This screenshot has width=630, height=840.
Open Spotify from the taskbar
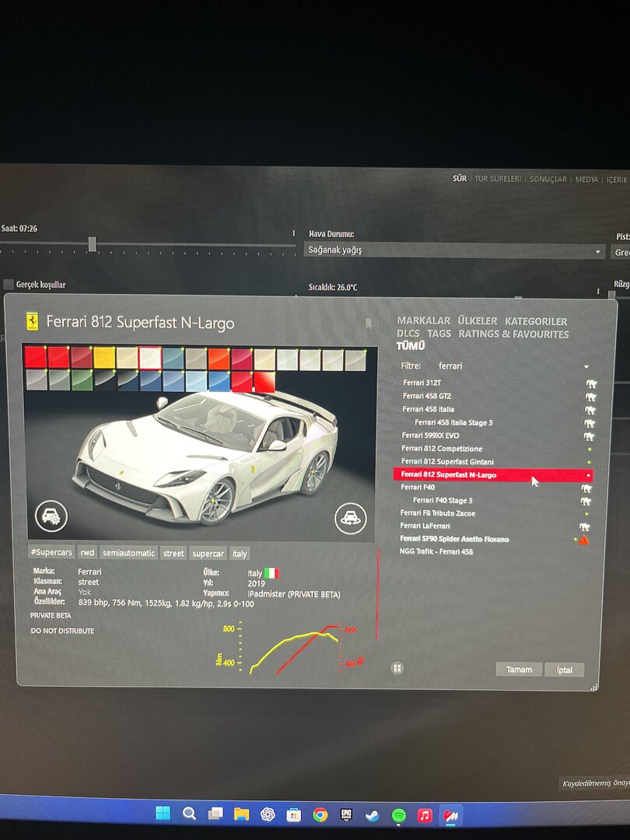pos(398,815)
